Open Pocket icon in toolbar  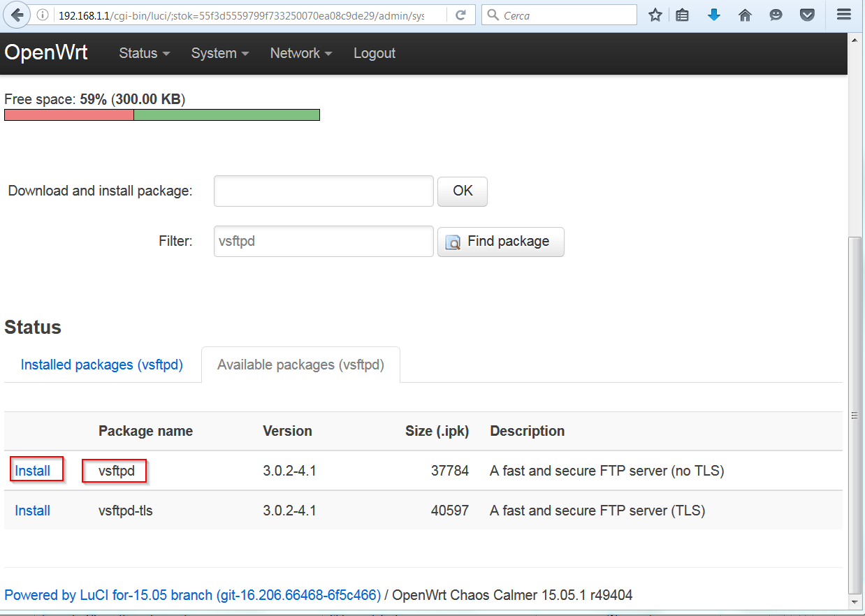[x=807, y=15]
